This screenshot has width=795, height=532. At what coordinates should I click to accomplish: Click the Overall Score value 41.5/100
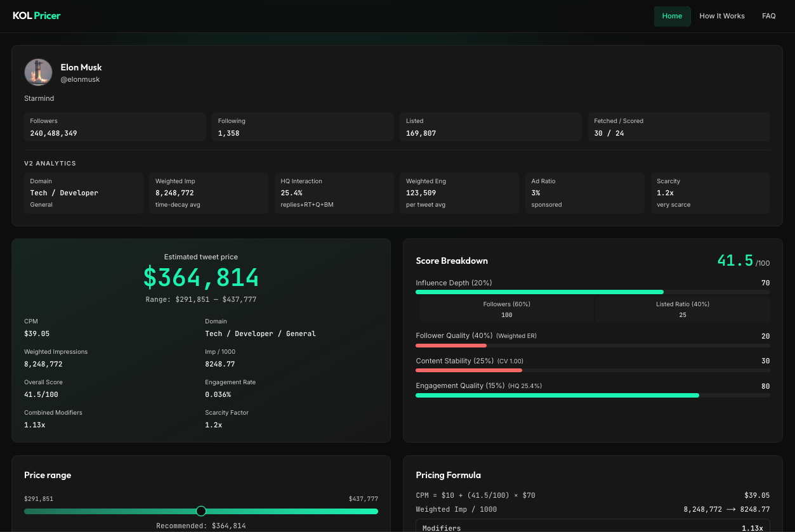(41, 394)
